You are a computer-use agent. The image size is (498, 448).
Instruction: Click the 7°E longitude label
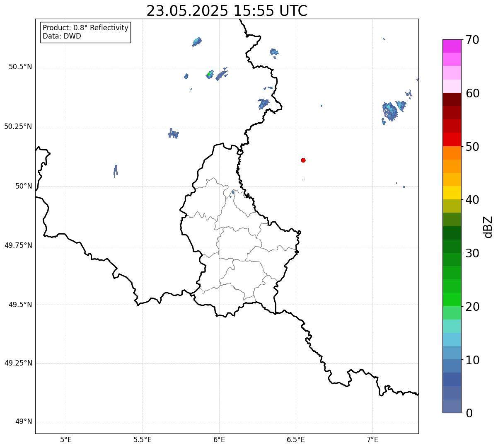(373, 440)
